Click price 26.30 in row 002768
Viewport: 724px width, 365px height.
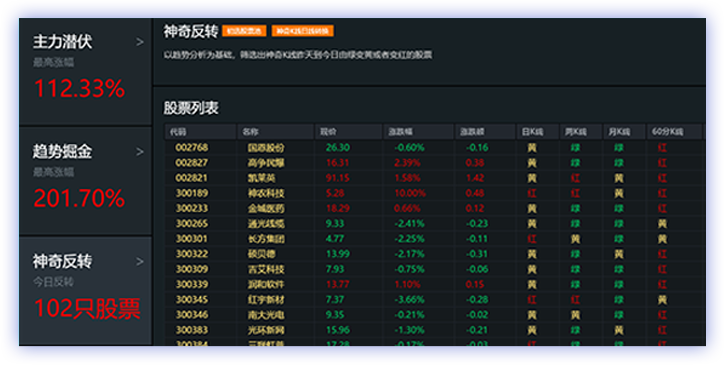(x=338, y=147)
